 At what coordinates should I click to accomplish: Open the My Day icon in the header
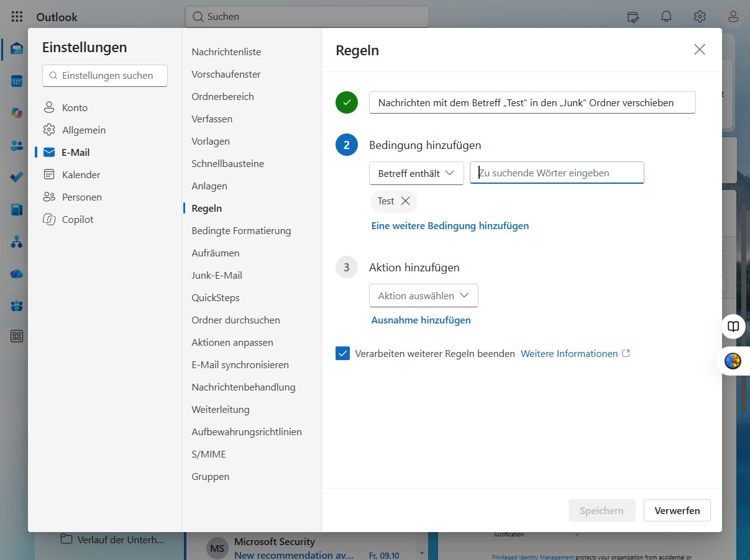[x=633, y=17]
